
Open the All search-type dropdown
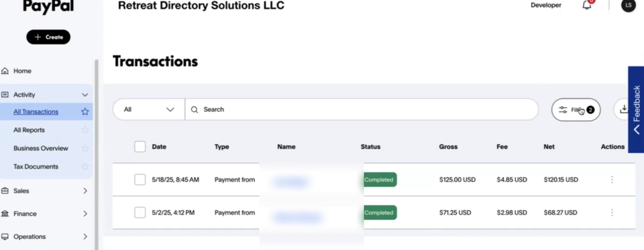point(149,110)
